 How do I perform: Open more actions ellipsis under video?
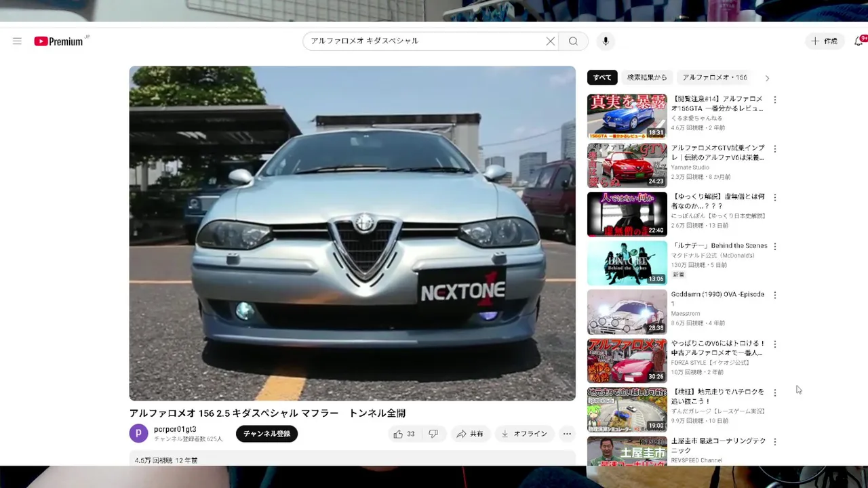click(x=567, y=434)
